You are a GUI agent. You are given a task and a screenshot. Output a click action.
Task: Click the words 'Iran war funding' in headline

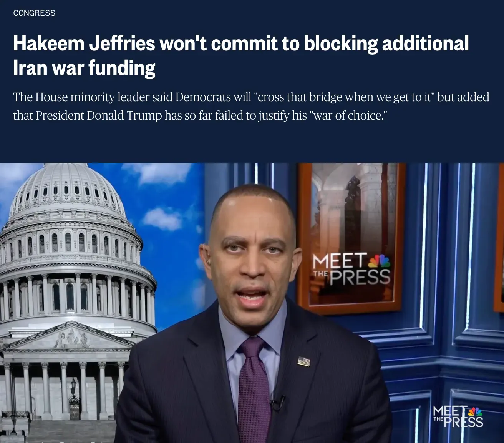(84, 68)
